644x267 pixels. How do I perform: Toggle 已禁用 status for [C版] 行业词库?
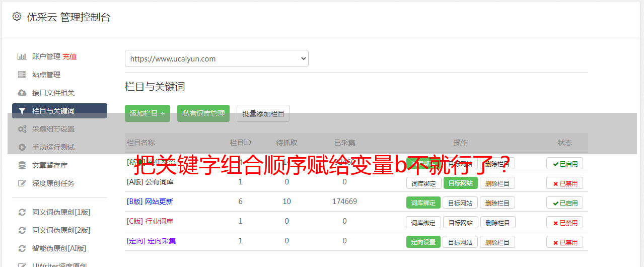pyautogui.click(x=564, y=222)
